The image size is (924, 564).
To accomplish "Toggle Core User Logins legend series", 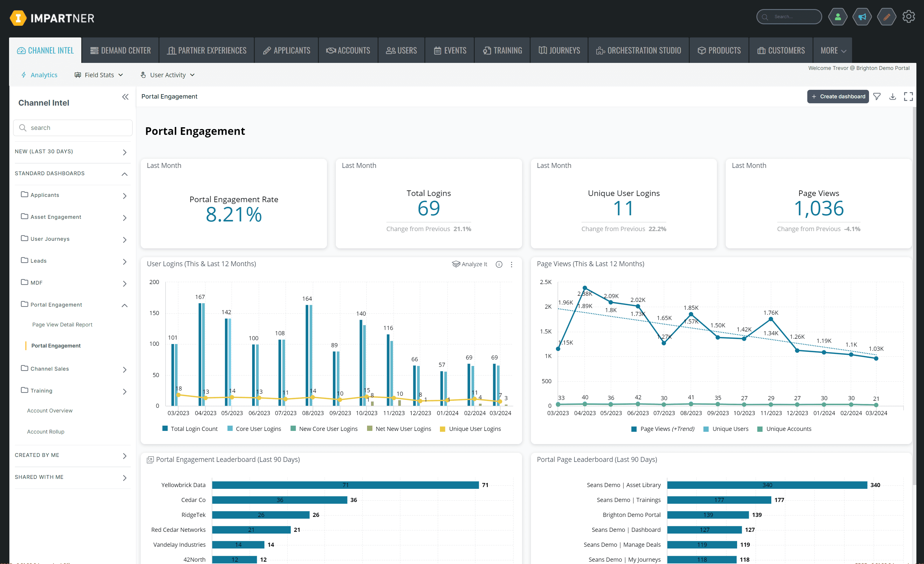I will coord(254,429).
